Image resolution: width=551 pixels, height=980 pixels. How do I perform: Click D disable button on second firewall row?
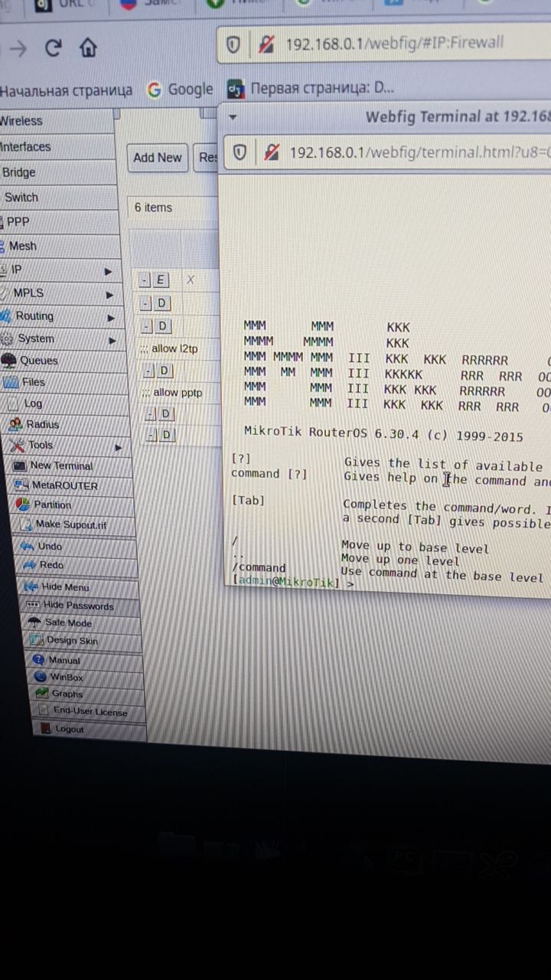pyautogui.click(x=161, y=303)
